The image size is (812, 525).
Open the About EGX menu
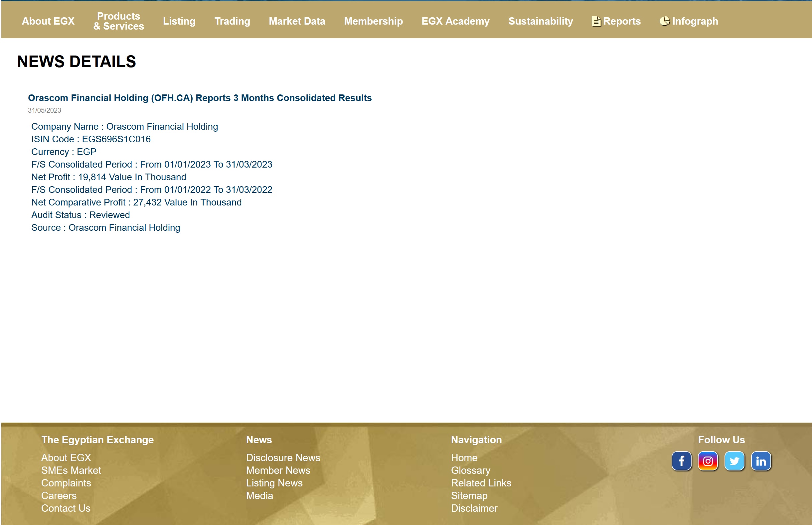coord(48,21)
